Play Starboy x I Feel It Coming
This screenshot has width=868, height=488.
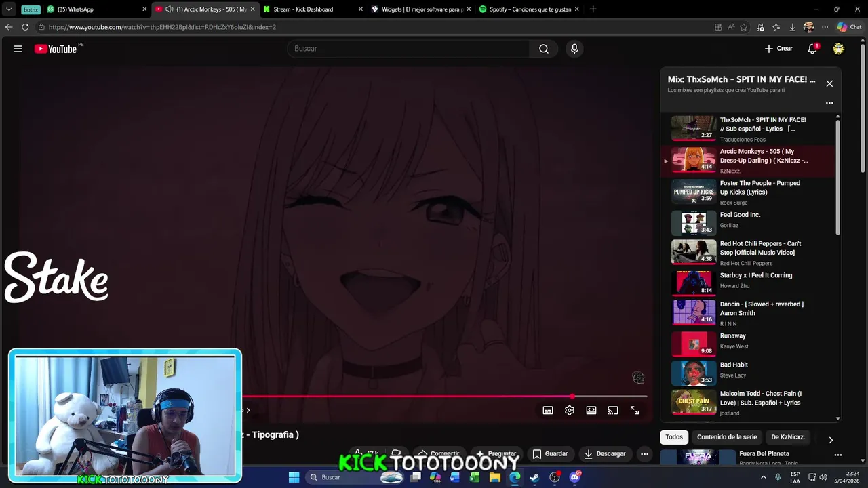(749, 282)
